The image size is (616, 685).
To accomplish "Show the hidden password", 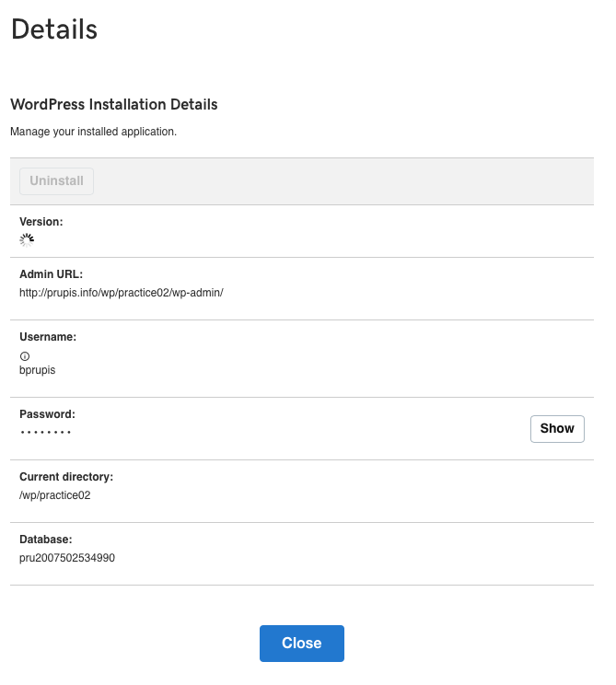I will pos(557,429).
